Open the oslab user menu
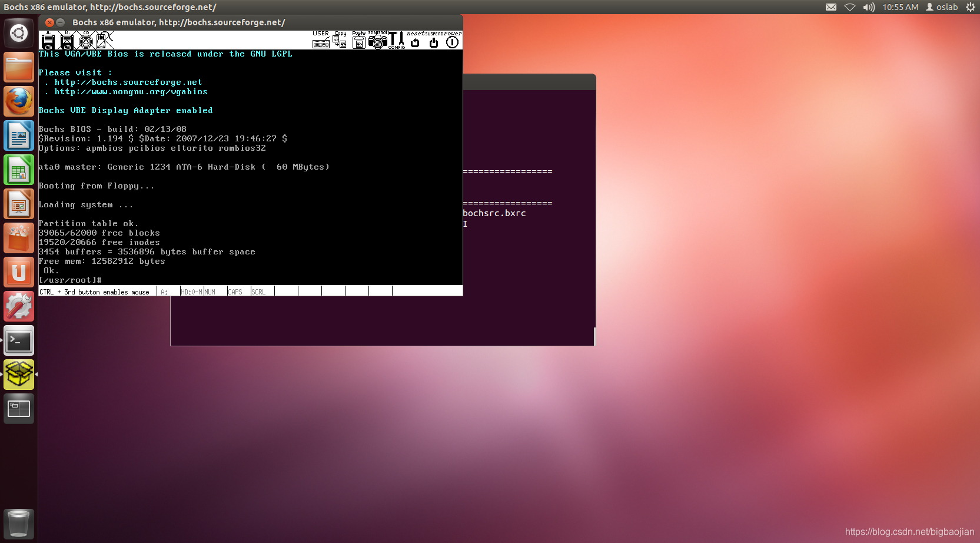This screenshot has width=980, height=543. [x=942, y=7]
